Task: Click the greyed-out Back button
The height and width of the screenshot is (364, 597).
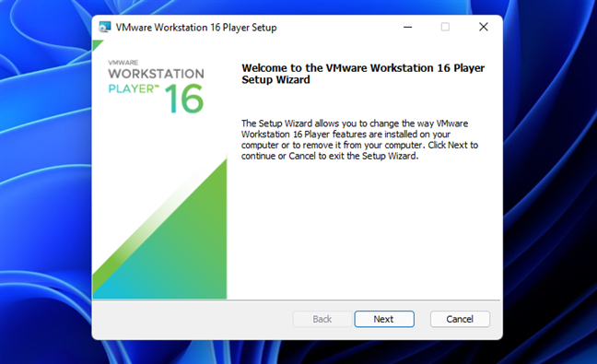Action: pyautogui.click(x=322, y=319)
